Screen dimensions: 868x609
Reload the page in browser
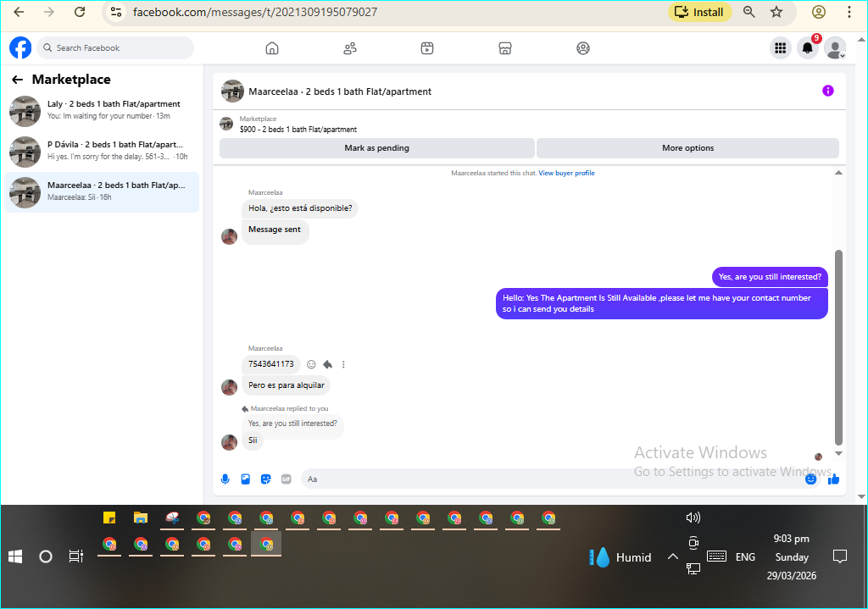tap(80, 12)
